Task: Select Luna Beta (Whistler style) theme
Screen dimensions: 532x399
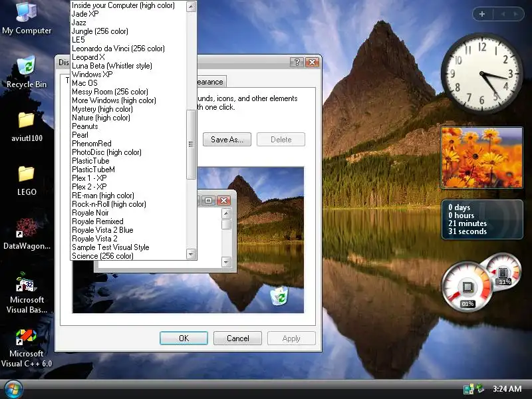Action: pyautogui.click(x=128, y=66)
